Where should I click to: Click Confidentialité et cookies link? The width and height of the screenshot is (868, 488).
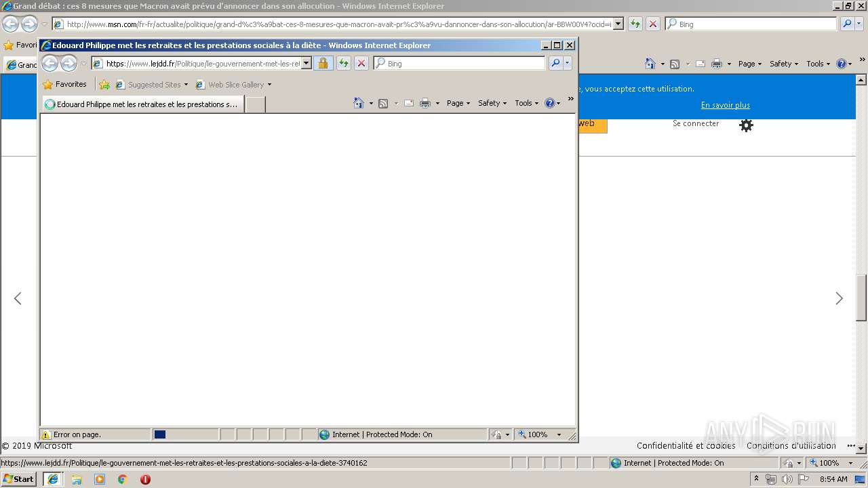(686, 446)
